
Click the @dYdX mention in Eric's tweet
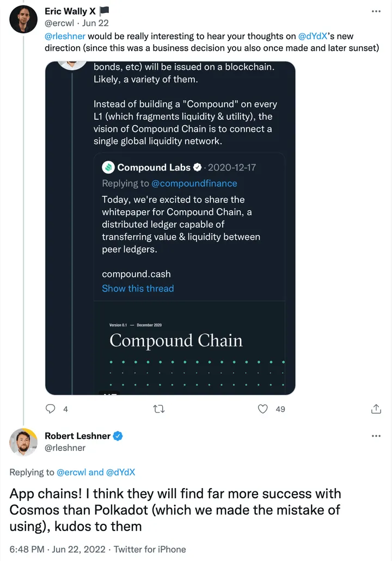[x=313, y=36]
